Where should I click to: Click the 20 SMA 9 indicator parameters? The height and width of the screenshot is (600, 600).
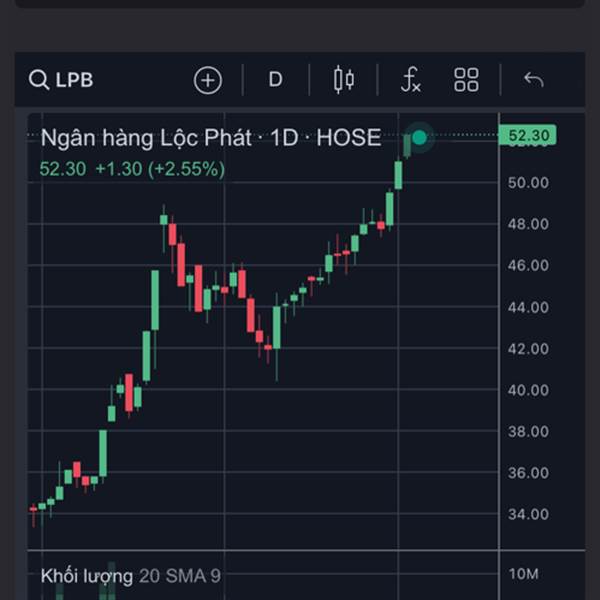(180, 576)
